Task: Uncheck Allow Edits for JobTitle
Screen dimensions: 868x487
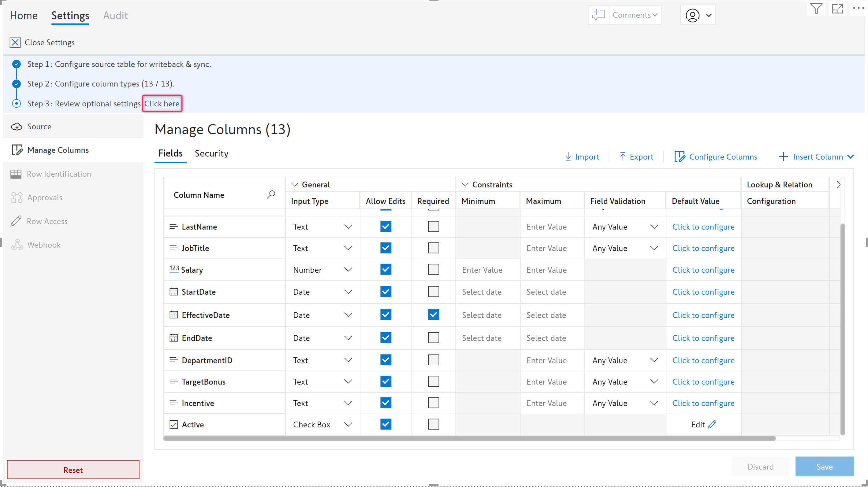Action: pos(386,248)
